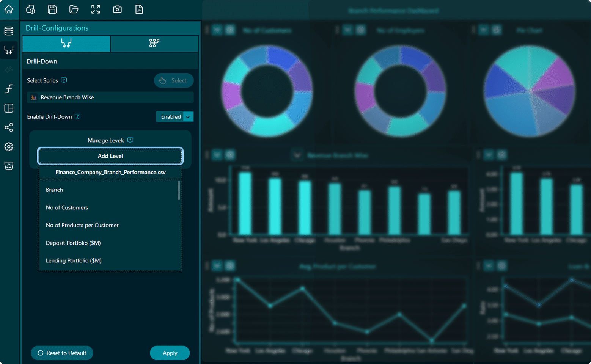Take a screenshot with the camera icon

click(x=117, y=9)
